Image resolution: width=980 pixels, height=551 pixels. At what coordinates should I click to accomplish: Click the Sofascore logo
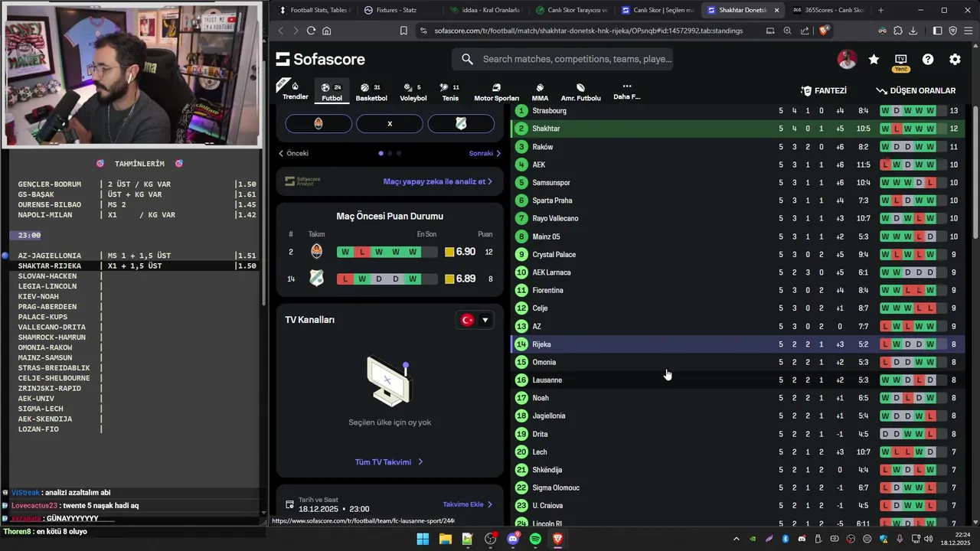(320, 59)
